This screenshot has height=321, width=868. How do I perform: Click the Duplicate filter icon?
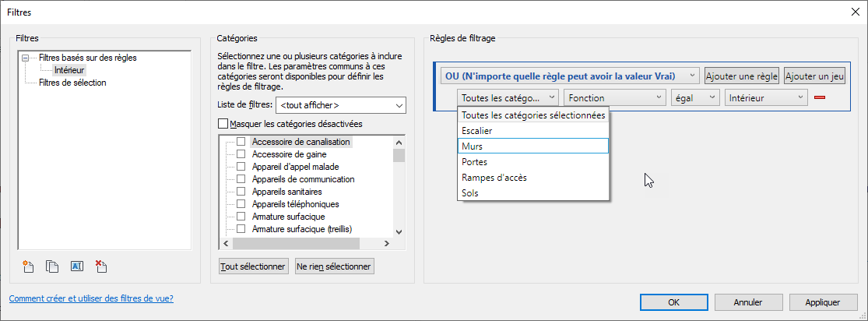coord(52,266)
